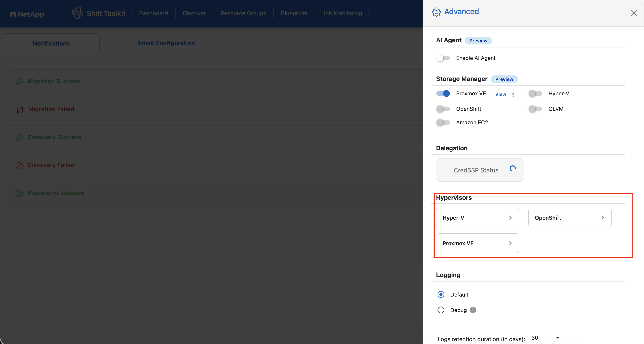Click the Discovery Success checkmark icon
This screenshot has height=344, width=644.
[19, 137]
